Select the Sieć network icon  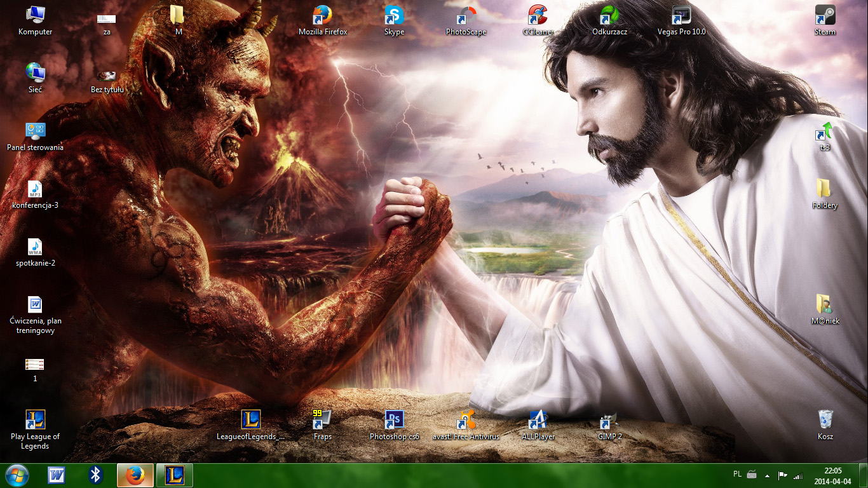tap(35, 78)
